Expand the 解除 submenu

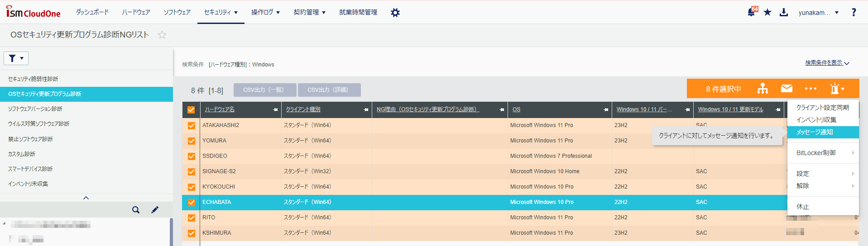[x=823, y=186]
